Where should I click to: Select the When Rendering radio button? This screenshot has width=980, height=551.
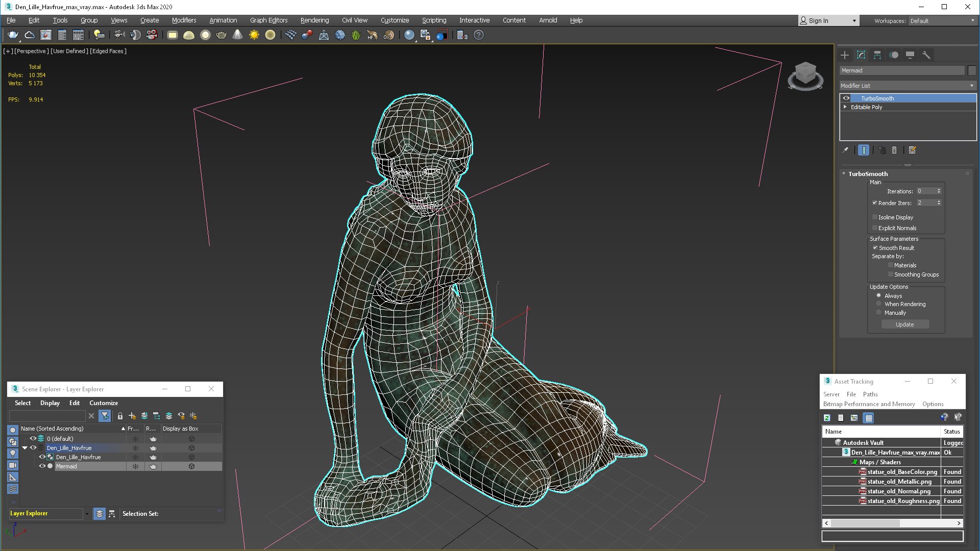click(x=879, y=304)
